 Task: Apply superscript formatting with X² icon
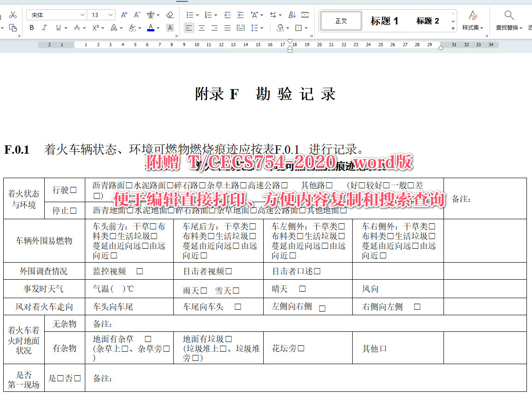point(95,27)
